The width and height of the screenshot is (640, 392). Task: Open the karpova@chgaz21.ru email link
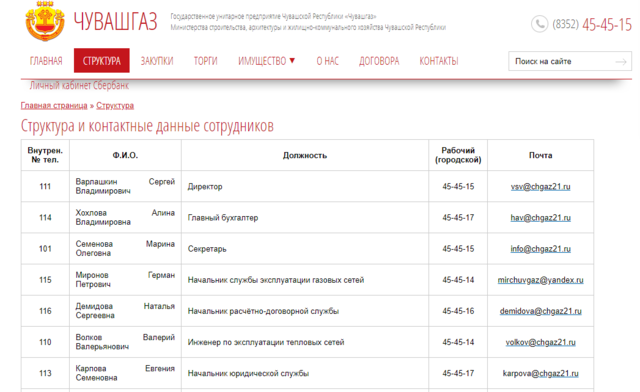[540, 373]
